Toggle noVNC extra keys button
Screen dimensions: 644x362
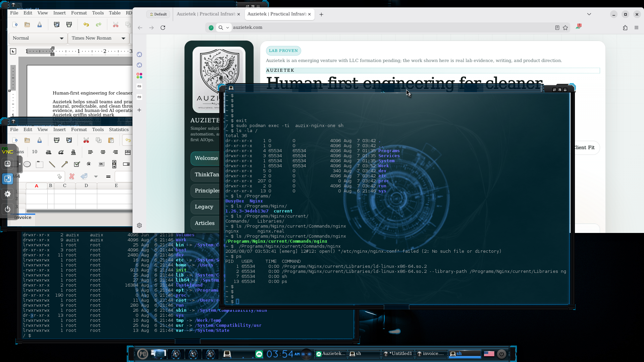[7, 164]
